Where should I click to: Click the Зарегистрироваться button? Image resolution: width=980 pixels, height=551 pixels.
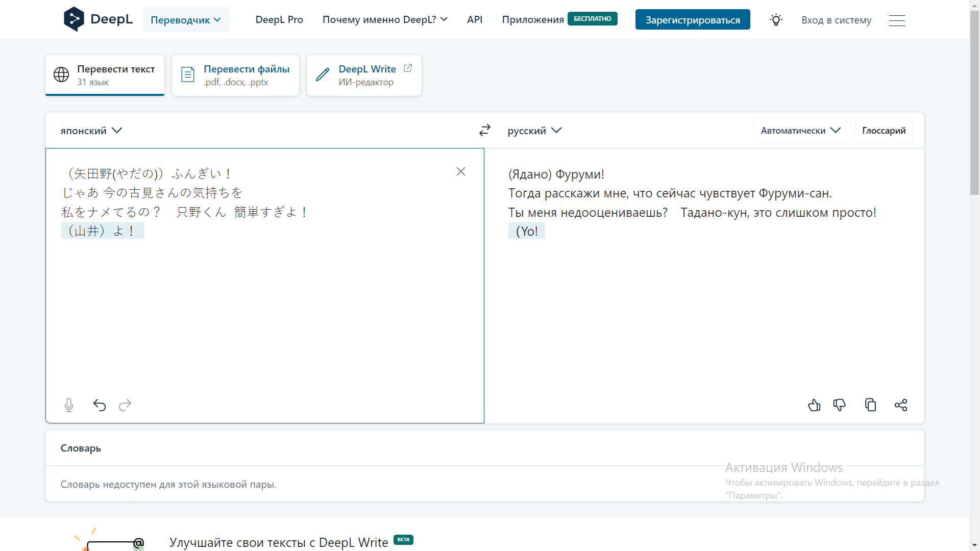693,20
